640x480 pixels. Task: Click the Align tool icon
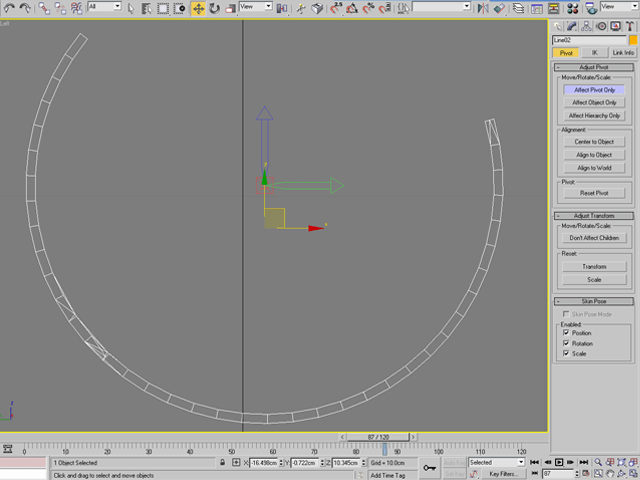pos(499,8)
